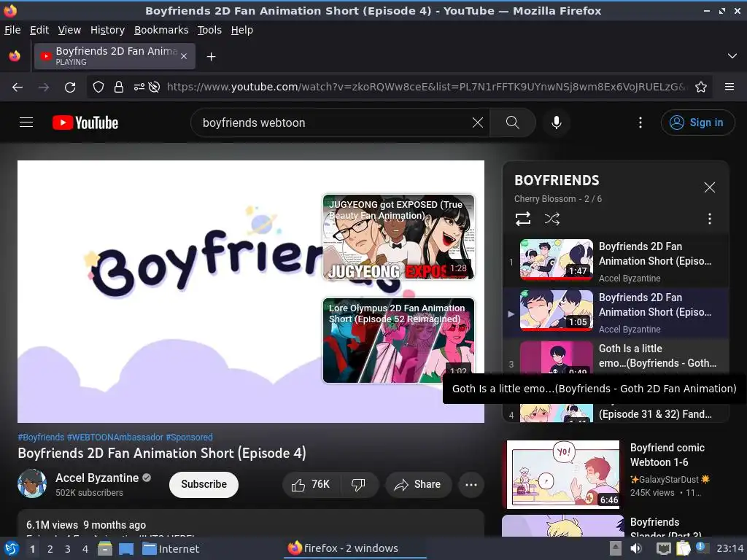Click the URL address field
Viewport: 747px width, 560px height.
coord(426,87)
